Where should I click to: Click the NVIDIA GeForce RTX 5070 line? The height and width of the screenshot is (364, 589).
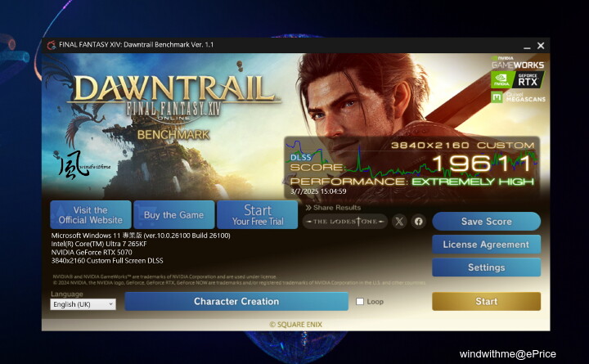92,252
